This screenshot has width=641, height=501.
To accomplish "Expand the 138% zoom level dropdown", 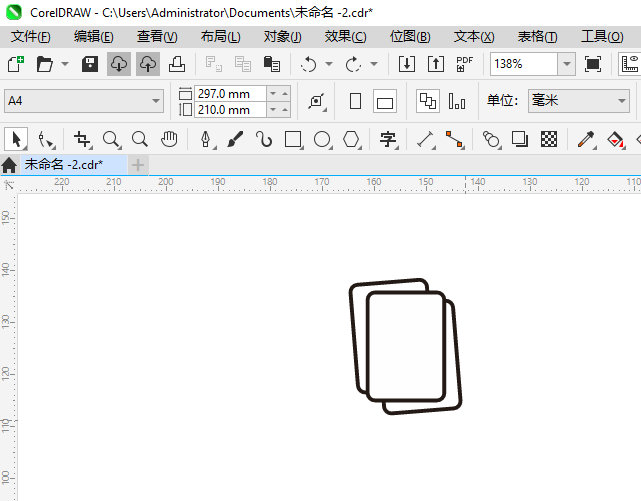I will (566, 64).
